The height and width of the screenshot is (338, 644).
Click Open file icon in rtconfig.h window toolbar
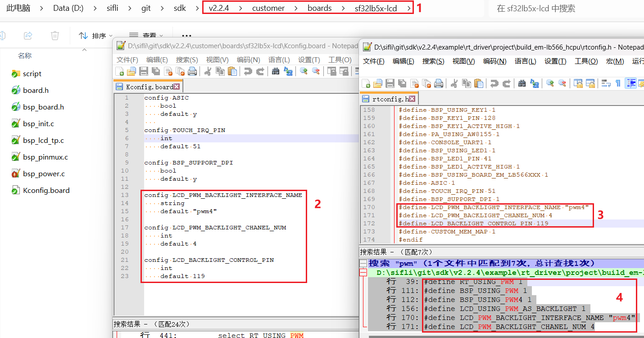point(378,83)
